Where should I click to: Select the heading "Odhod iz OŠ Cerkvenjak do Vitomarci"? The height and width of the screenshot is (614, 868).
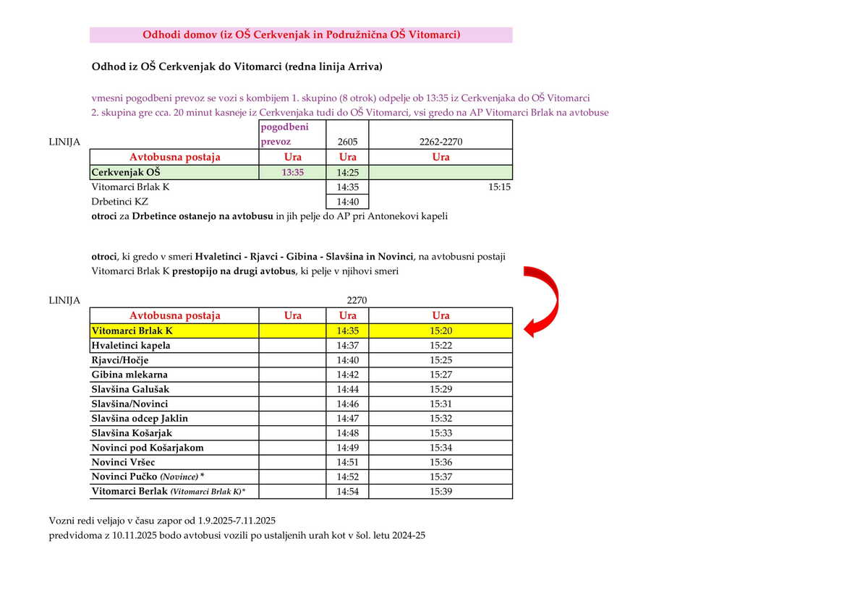click(237, 67)
